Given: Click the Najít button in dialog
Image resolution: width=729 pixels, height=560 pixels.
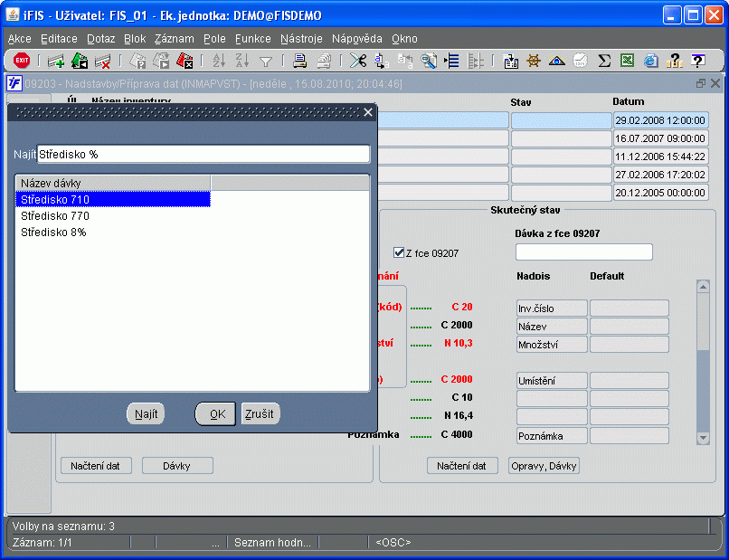Looking at the screenshot, I should click(146, 414).
